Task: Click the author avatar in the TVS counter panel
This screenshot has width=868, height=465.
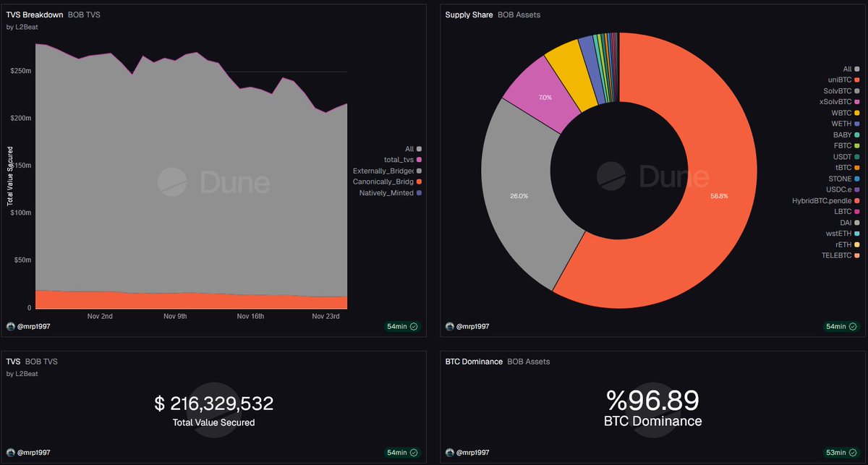Action: pyautogui.click(x=10, y=452)
